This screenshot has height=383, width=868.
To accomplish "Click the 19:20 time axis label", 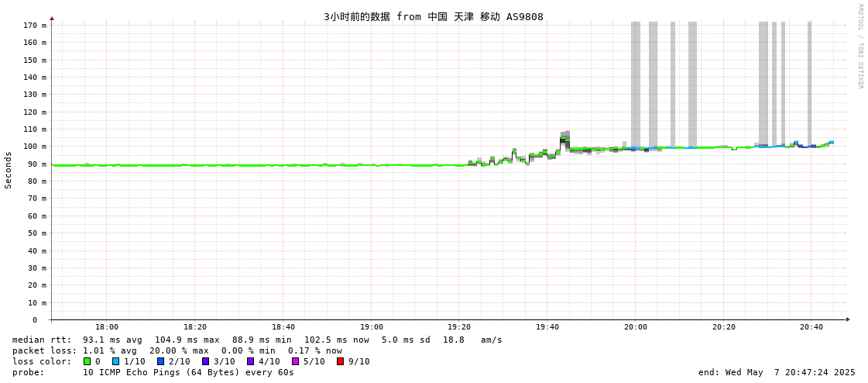I will tap(459, 328).
